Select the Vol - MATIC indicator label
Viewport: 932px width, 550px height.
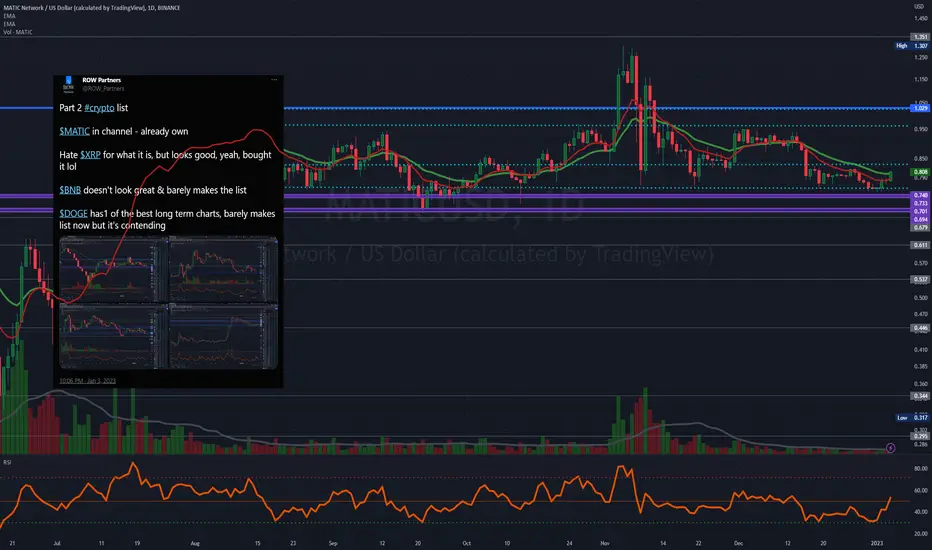pos(18,32)
